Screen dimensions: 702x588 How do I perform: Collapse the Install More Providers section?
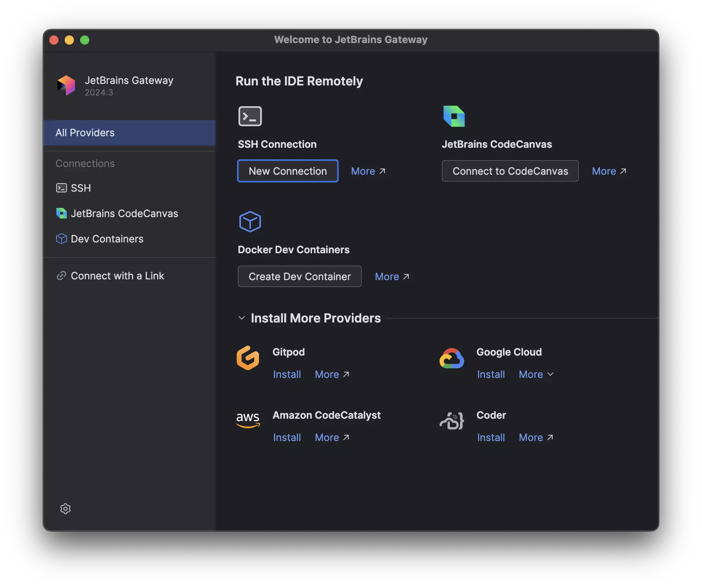pos(242,318)
